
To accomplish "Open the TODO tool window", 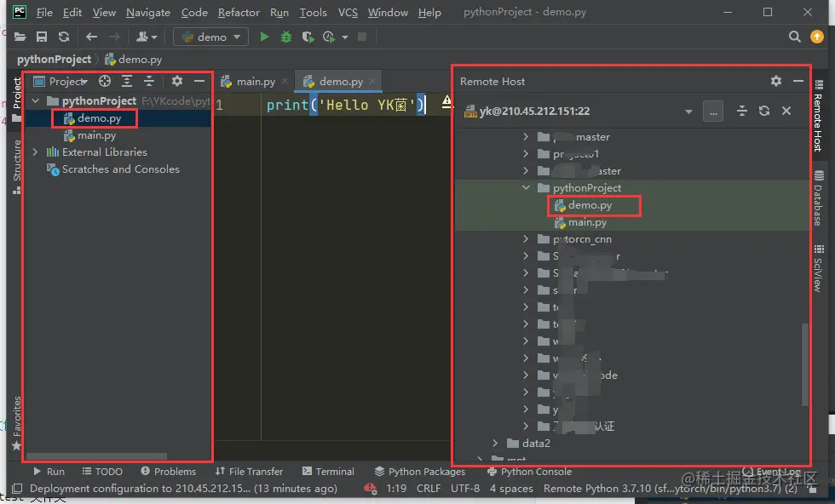I will [x=103, y=472].
